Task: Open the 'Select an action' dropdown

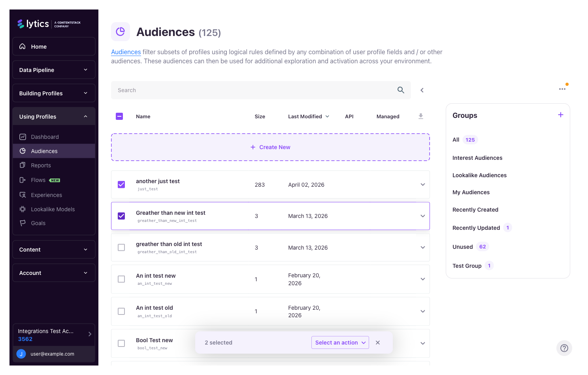Action: pos(339,342)
